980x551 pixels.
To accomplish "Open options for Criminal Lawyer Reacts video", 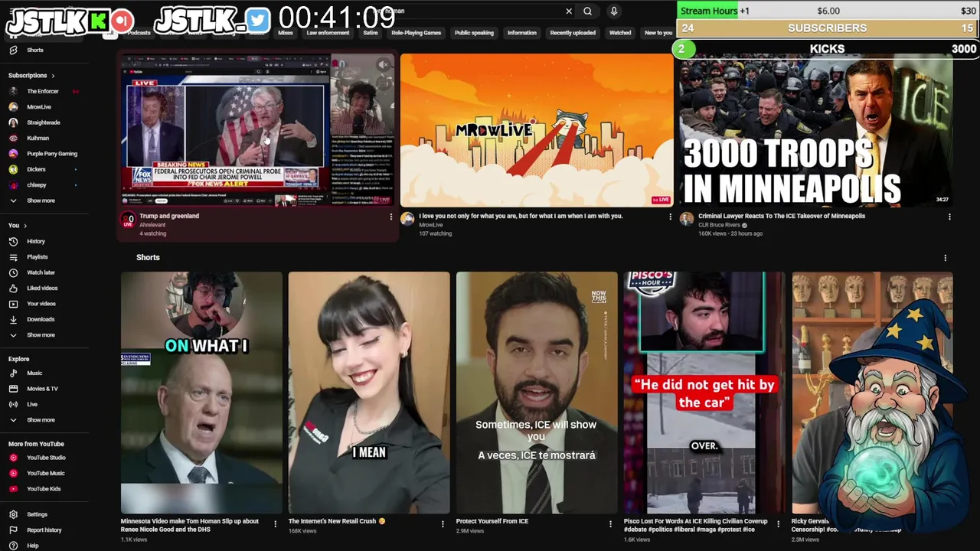I will 949,217.
